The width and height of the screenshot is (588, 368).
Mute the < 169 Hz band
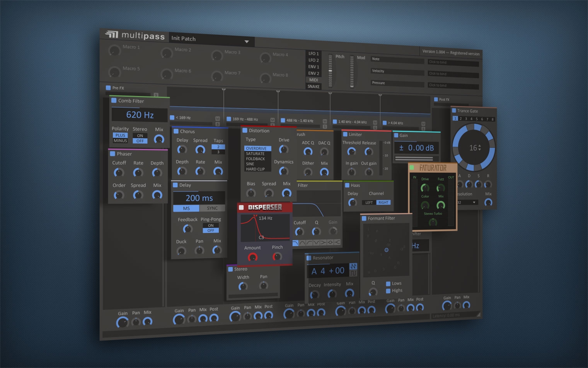pos(218,118)
